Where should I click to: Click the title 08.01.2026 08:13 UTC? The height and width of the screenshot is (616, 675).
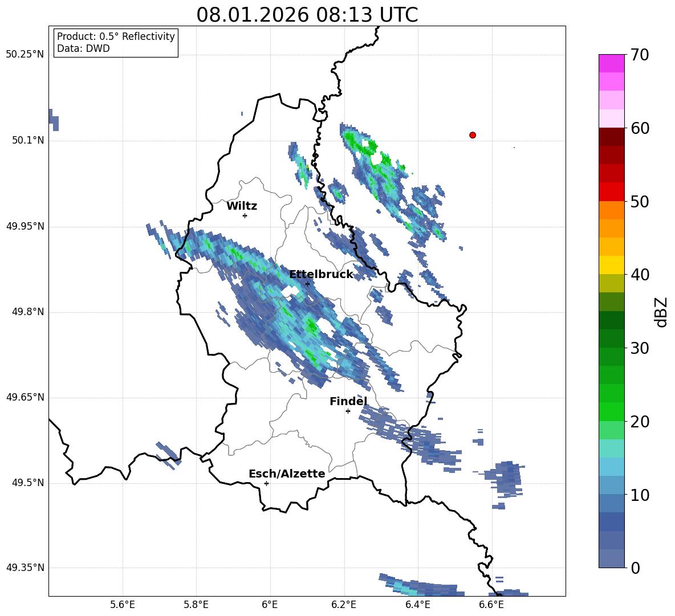307,15
